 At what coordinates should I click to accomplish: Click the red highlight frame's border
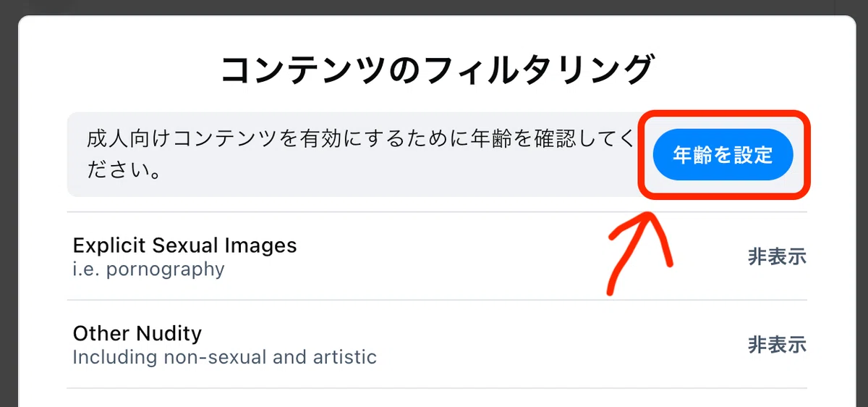tap(724, 114)
